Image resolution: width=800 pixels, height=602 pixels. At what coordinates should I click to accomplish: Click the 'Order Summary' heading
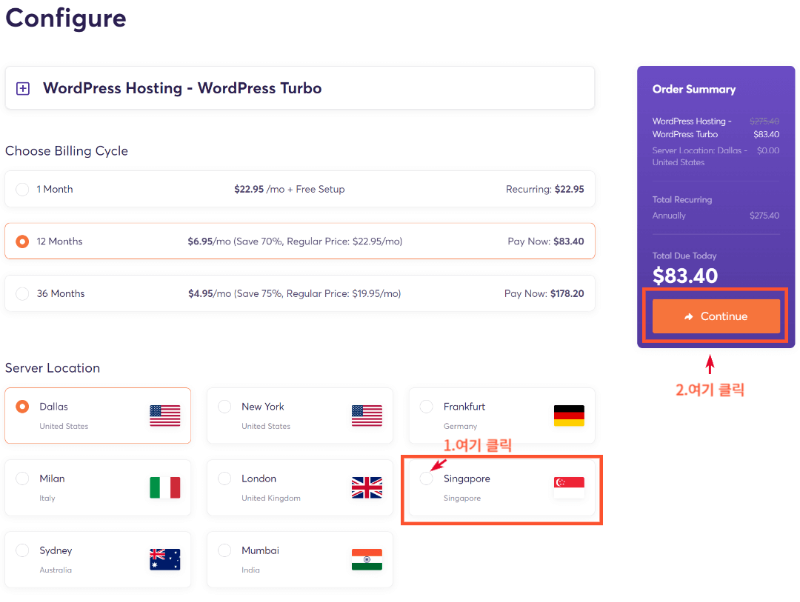pos(694,89)
